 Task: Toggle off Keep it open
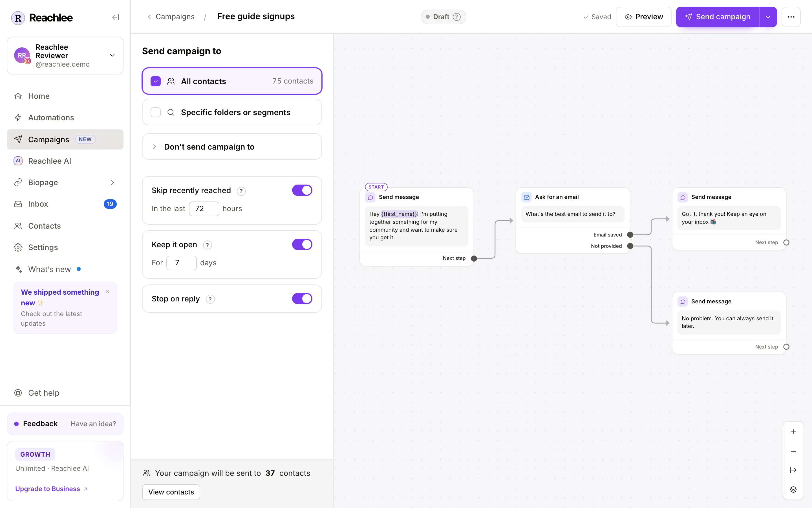pos(302,245)
